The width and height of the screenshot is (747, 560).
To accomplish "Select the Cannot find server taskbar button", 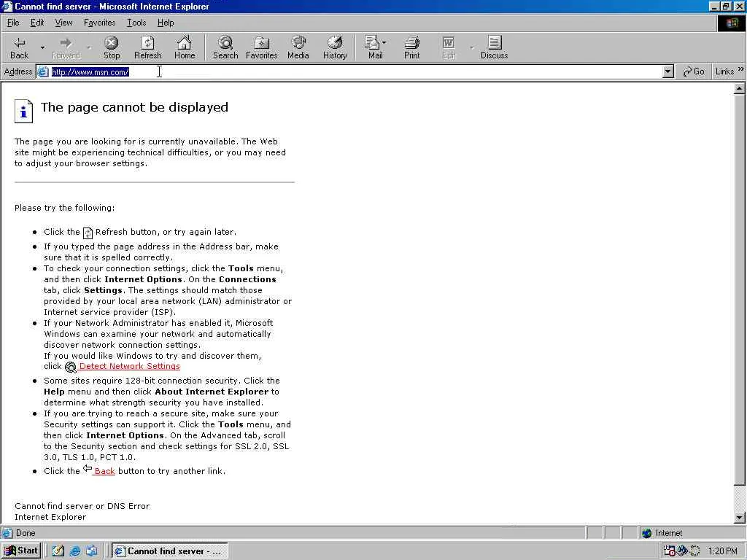I will 169,551.
